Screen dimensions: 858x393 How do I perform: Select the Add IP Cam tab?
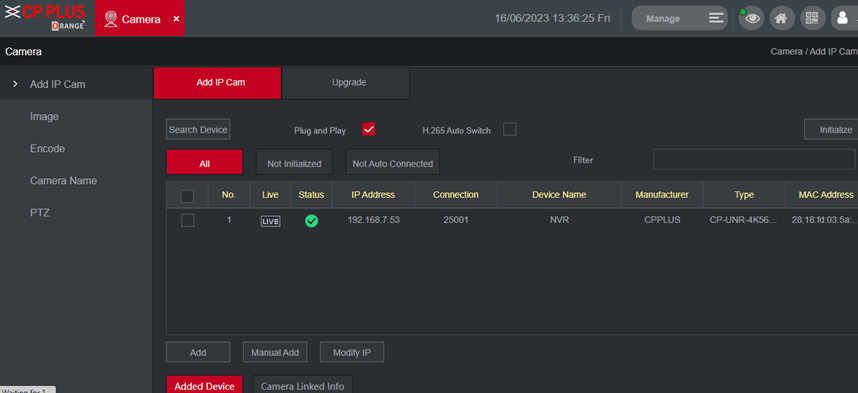tap(217, 83)
